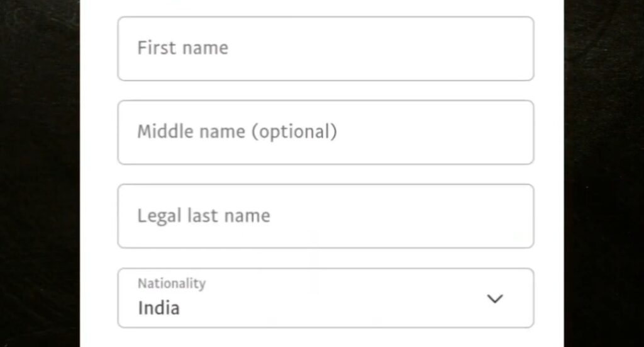
Task: Activate the Legal last name field
Action: coord(326,216)
